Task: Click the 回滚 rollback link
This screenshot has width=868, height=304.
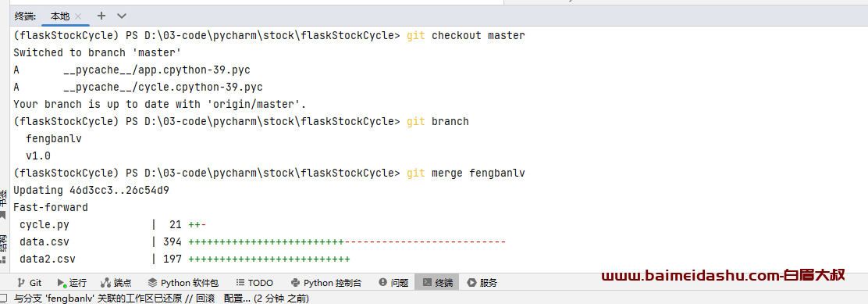Action: (205, 299)
